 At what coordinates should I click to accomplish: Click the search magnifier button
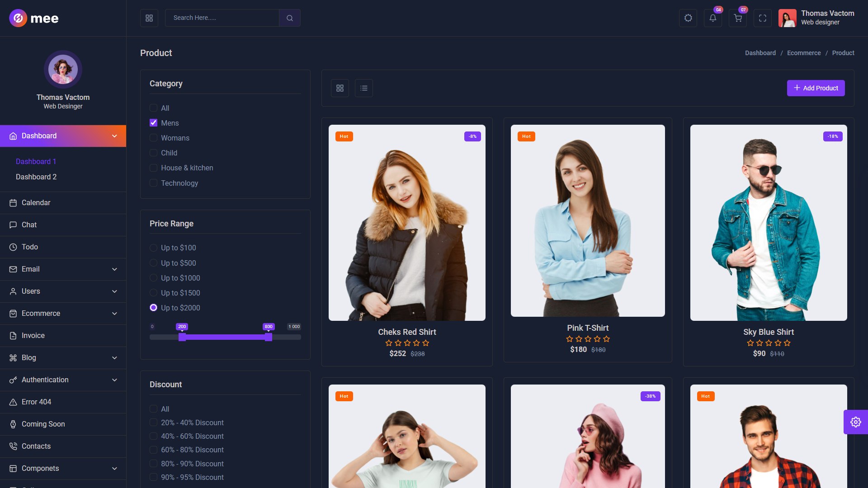click(x=289, y=18)
